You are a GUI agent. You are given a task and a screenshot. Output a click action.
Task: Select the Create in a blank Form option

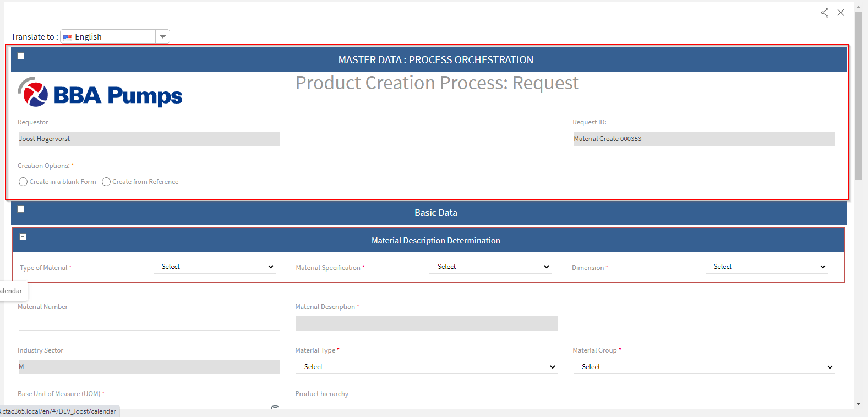[x=23, y=182]
